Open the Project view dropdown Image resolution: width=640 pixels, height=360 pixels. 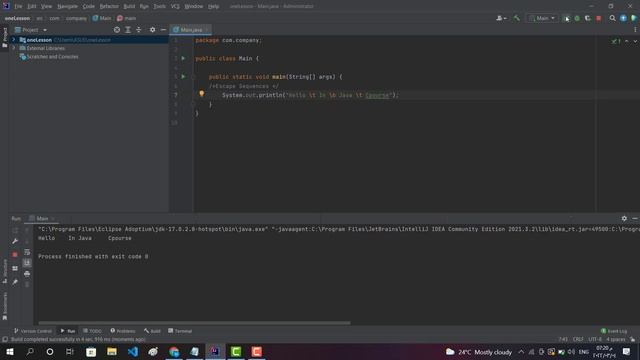point(31,30)
